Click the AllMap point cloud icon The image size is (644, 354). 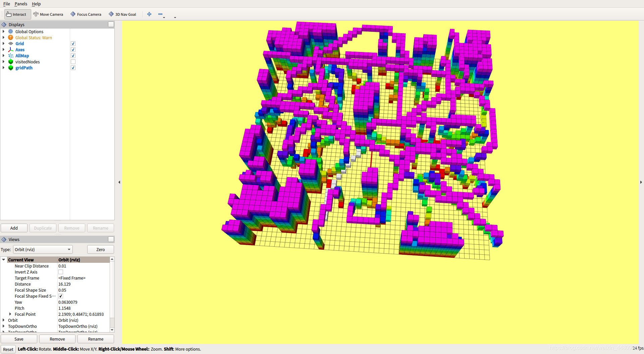tap(11, 56)
